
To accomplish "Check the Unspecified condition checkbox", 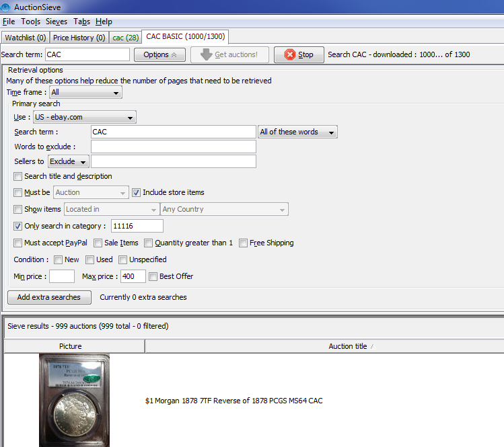I will (122, 259).
